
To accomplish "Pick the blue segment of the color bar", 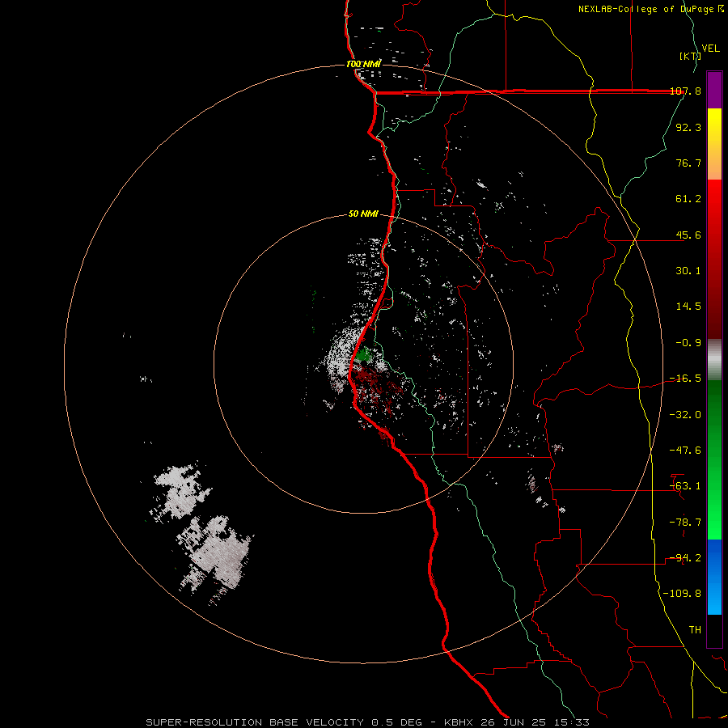I will (714, 577).
